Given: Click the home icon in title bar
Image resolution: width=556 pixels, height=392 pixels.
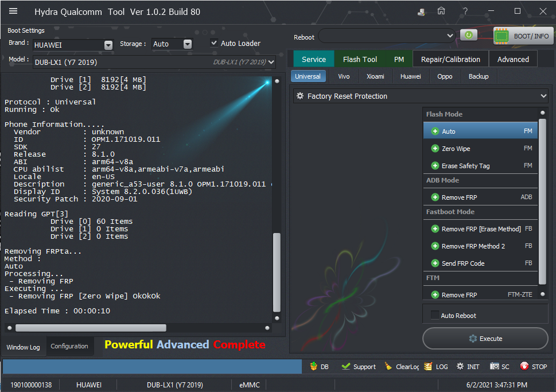Looking at the screenshot, I should click(x=441, y=11).
